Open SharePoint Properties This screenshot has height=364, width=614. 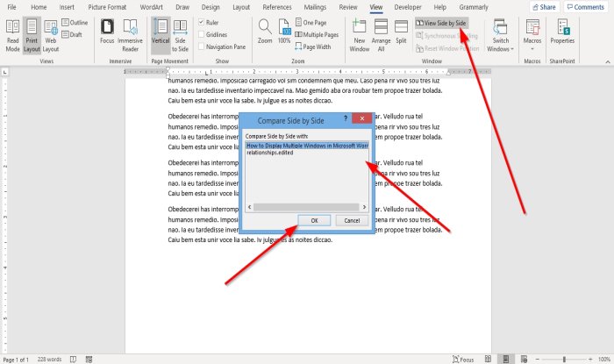tap(562, 32)
